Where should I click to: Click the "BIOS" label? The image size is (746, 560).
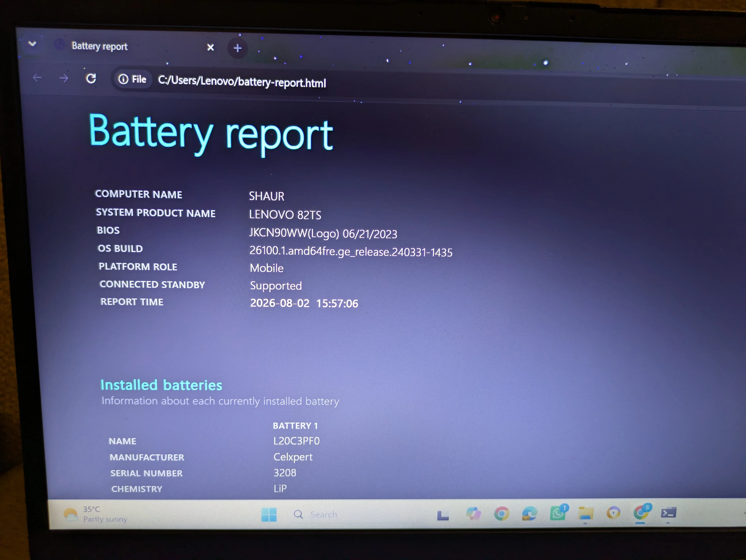pos(108,230)
